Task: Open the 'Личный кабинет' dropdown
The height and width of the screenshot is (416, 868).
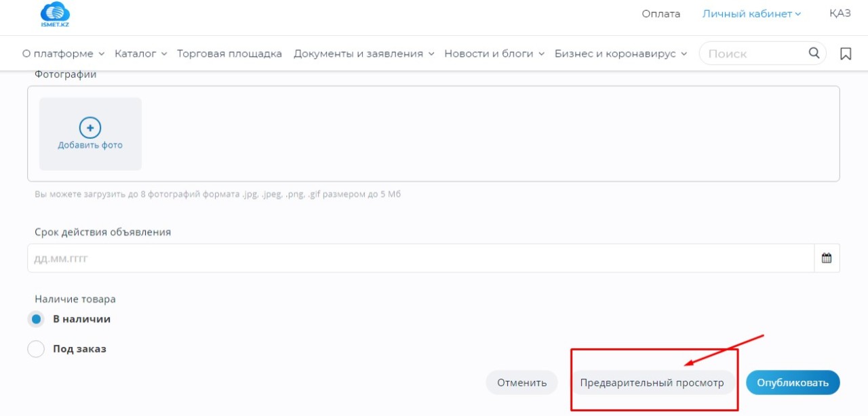Action: coord(751,14)
